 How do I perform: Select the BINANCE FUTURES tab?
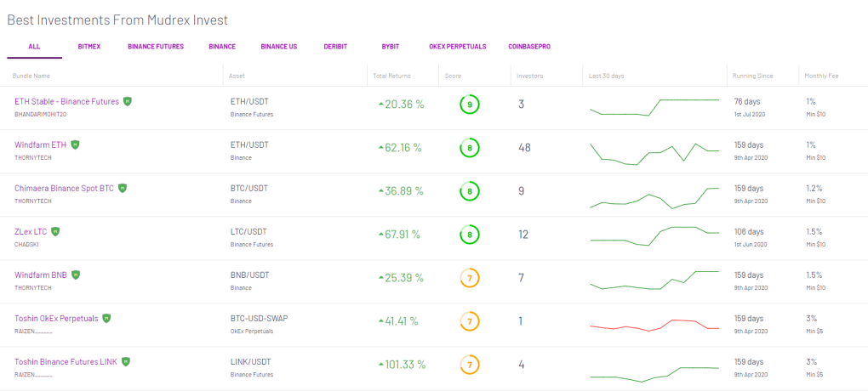[156, 47]
